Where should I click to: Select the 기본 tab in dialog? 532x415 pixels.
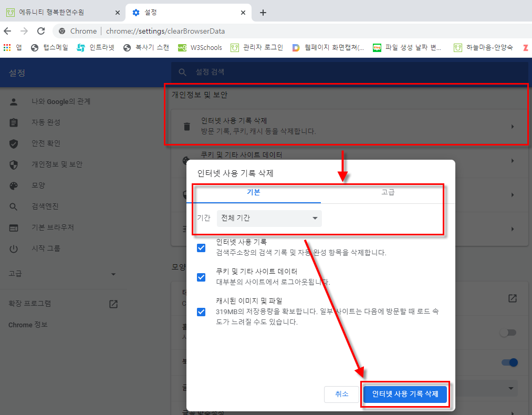coord(254,192)
